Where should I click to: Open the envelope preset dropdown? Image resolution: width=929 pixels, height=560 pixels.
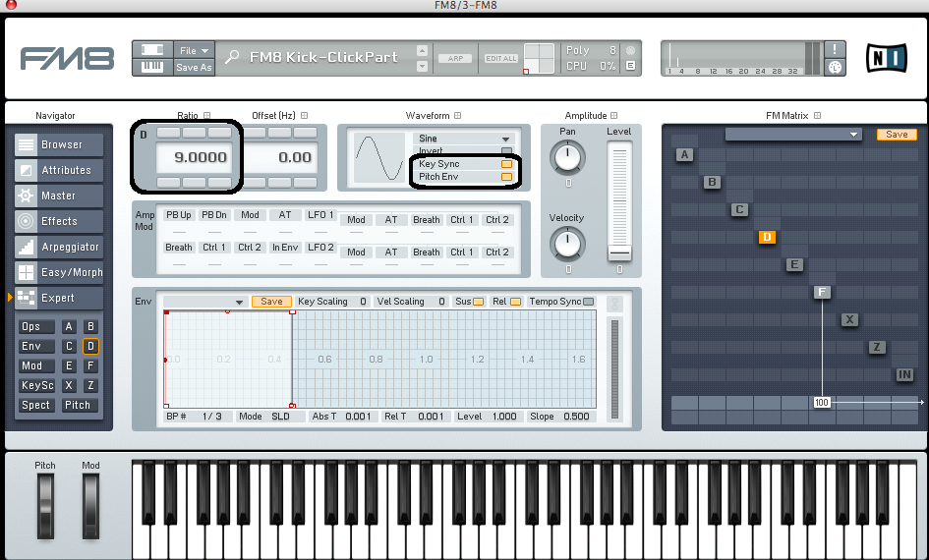tap(205, 302)
